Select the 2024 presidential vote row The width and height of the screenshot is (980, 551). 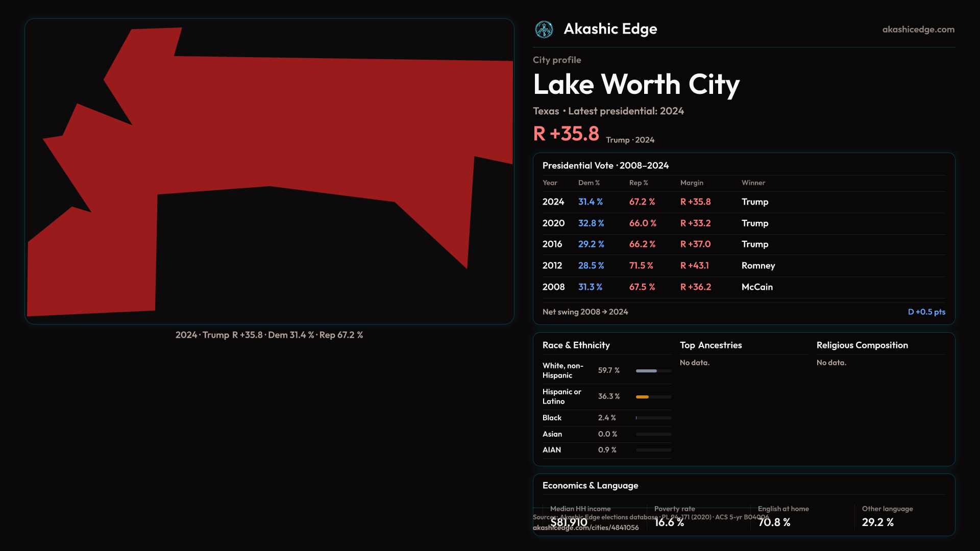(x=553, y=202)
